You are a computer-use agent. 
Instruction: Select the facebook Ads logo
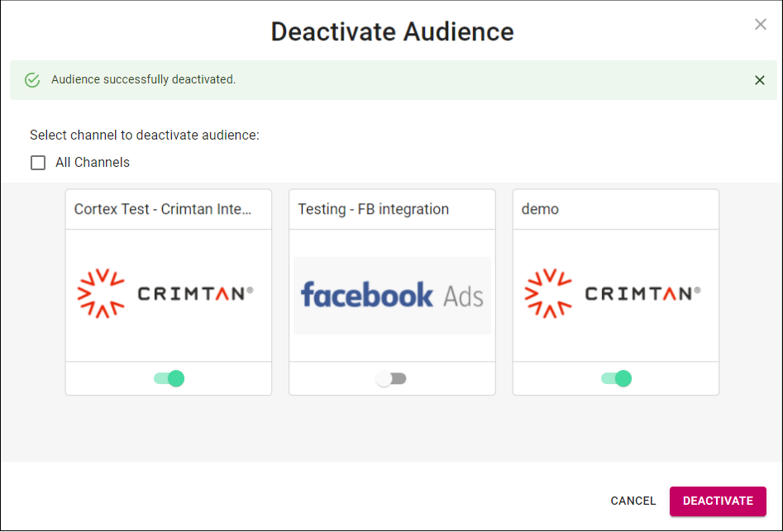392,296
